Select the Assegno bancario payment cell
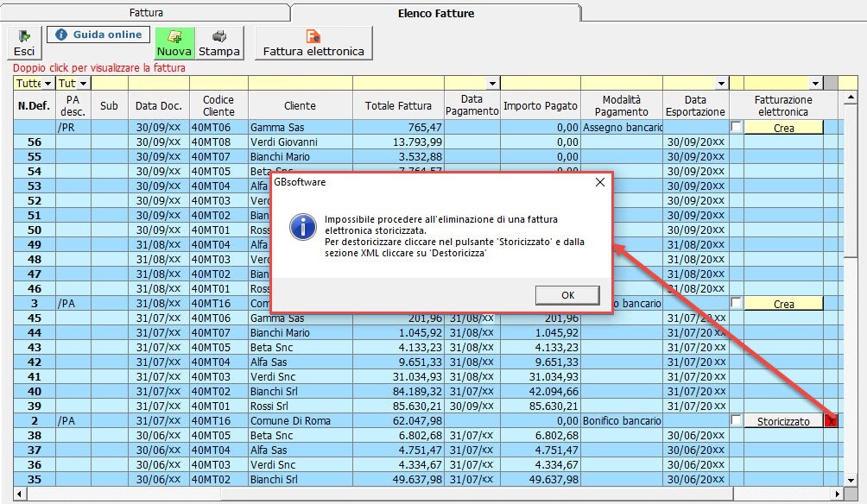Screen dimensions: 867x504 622,127
